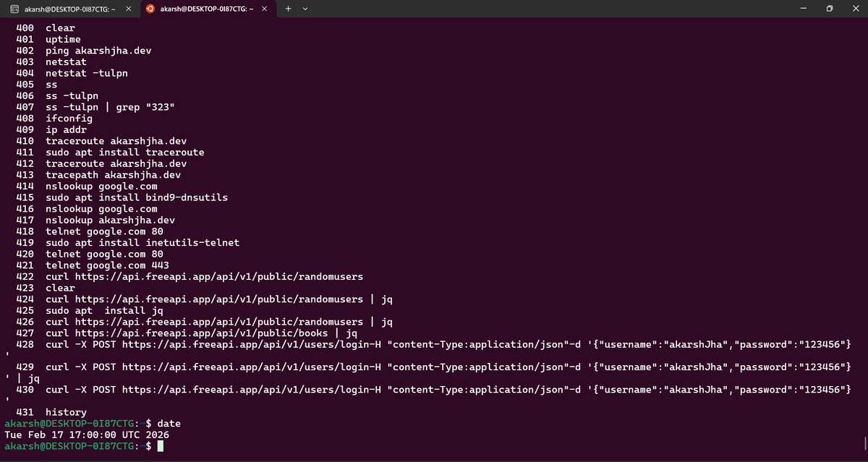This screenshot has width=868, height=462.
Task: Click the curl public/books jq line
Action: click(187, 333)
